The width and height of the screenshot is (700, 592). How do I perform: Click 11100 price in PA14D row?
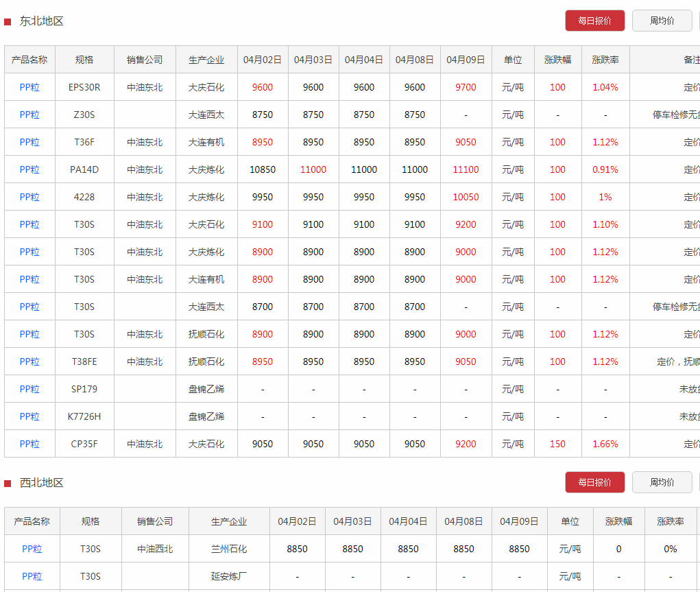point(466,169)
